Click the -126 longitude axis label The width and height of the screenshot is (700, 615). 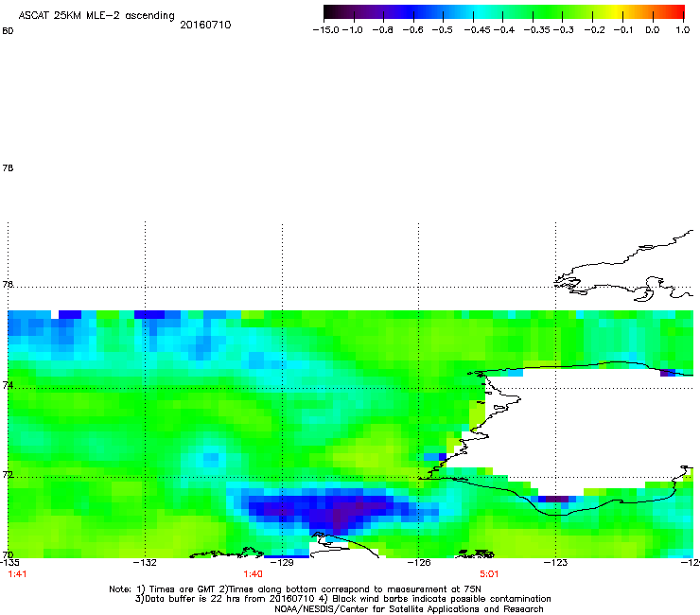pyautogui.click(x=419, y=563)
